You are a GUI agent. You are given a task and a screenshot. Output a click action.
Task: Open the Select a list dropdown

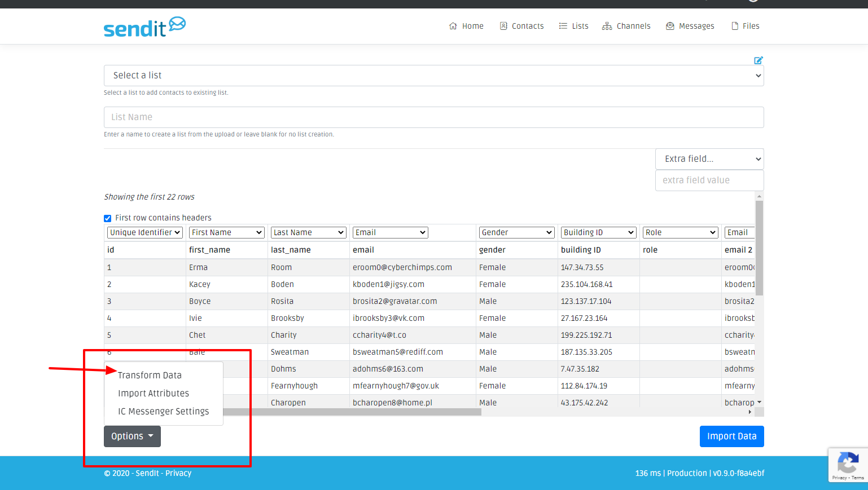(x=433, y=76)
